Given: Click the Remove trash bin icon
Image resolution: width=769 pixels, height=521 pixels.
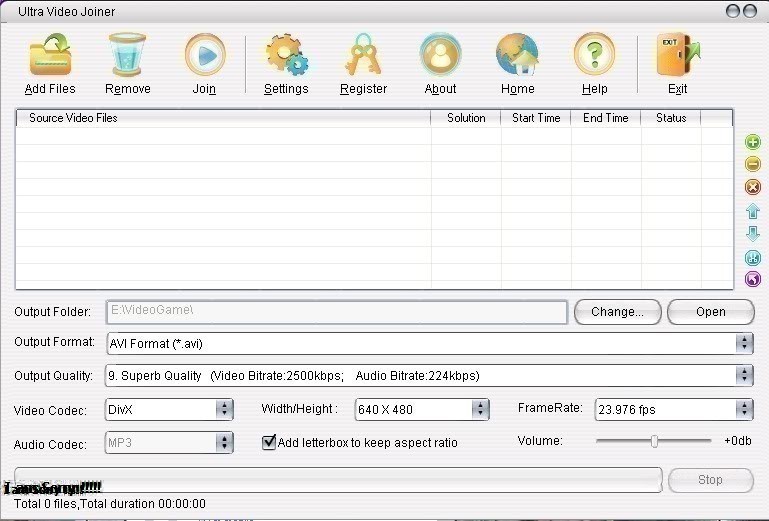Looking at the screenshot, I should pyautogui.click(x=128, y=56).
